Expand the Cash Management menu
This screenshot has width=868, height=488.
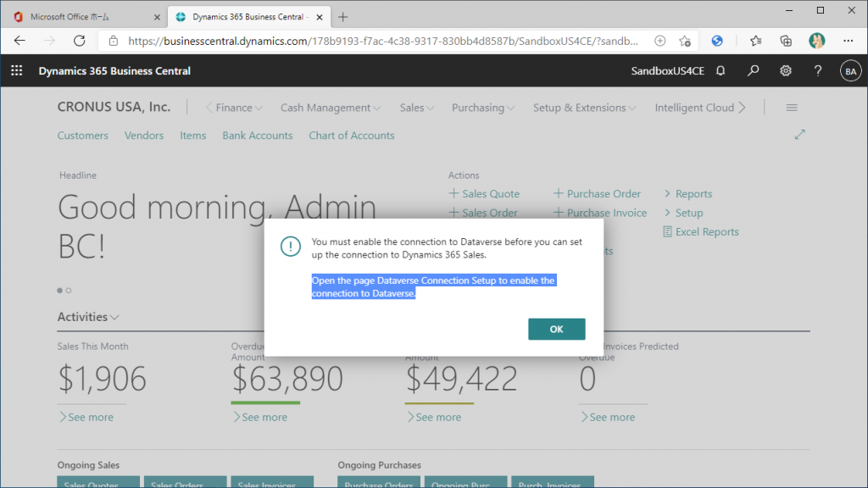tap(331, 108)
